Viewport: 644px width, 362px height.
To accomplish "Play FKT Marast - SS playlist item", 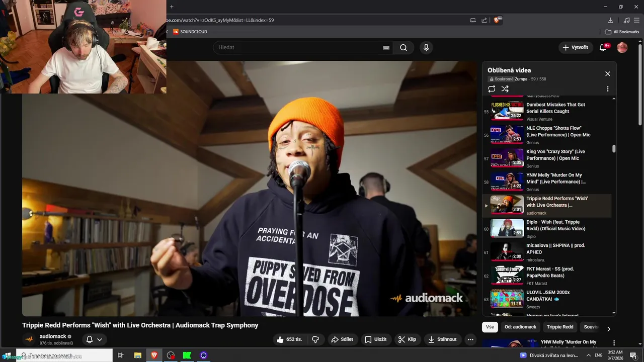I will (x=547, y=276).
